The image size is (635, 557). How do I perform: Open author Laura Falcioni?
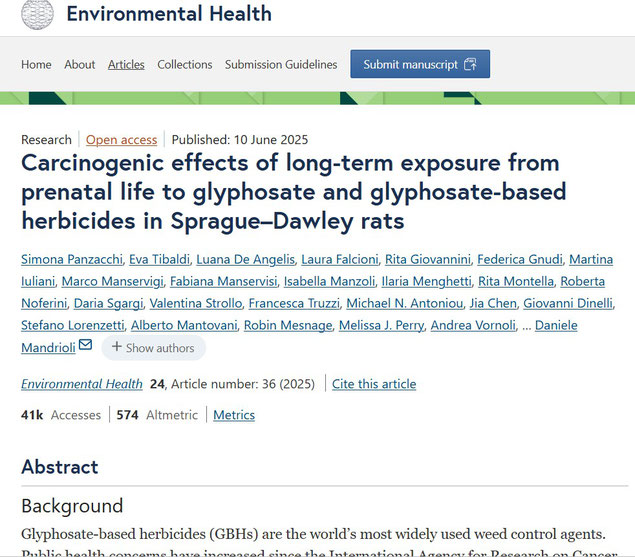tap(340, 259)
